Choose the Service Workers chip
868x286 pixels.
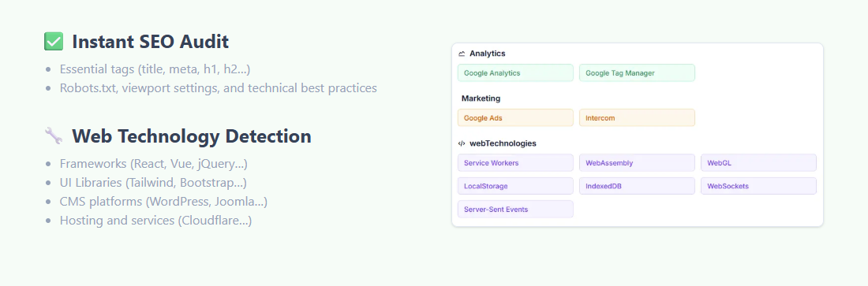pos(515,163)
